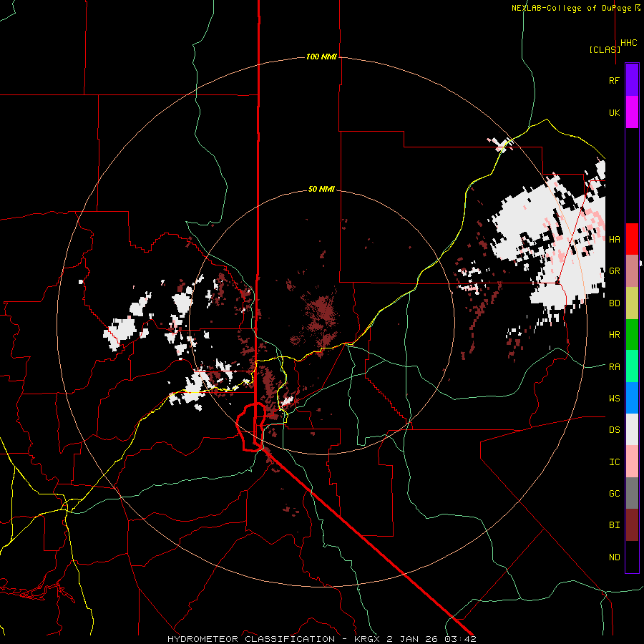Screen dimensions: 644x644
Task: Click the GR dusty pink legend block
Action: 632,271
